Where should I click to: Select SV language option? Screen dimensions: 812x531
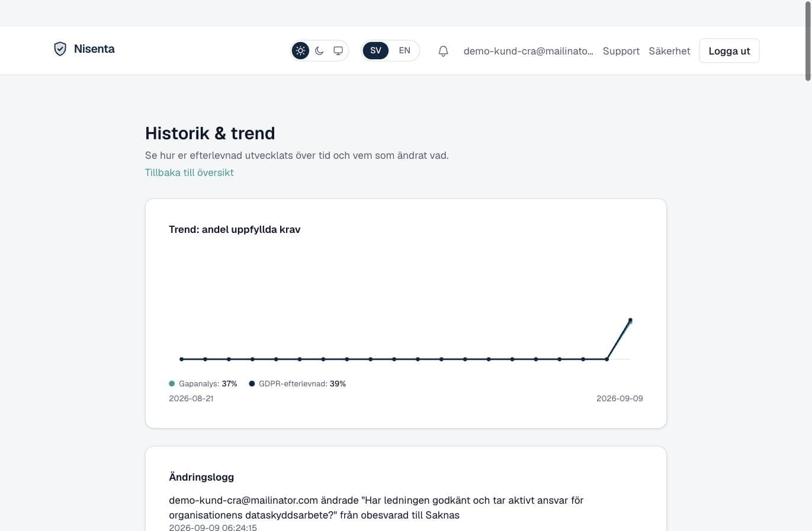pyautogui.click(x=375, y=50)
